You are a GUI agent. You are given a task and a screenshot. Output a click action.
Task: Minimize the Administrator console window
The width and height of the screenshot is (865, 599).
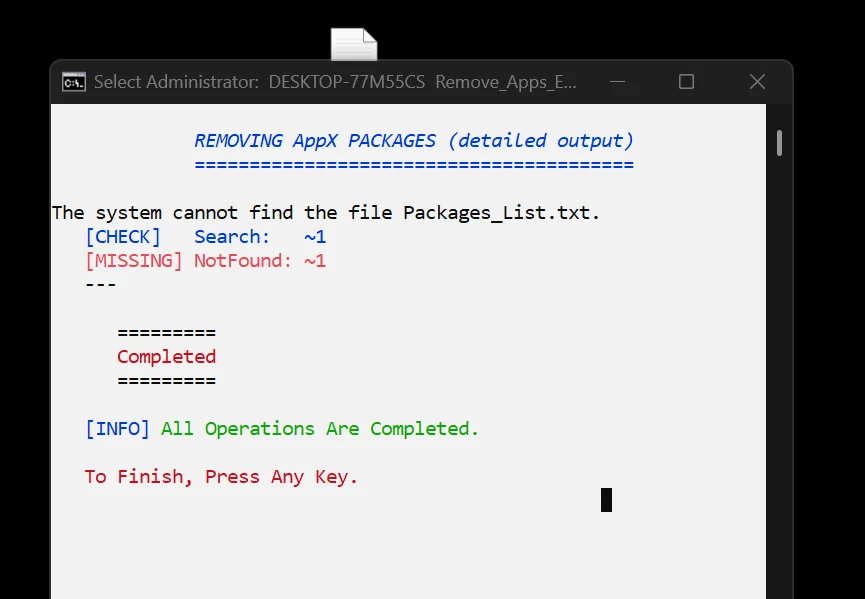pyautogui.click(x=617, y=82)
